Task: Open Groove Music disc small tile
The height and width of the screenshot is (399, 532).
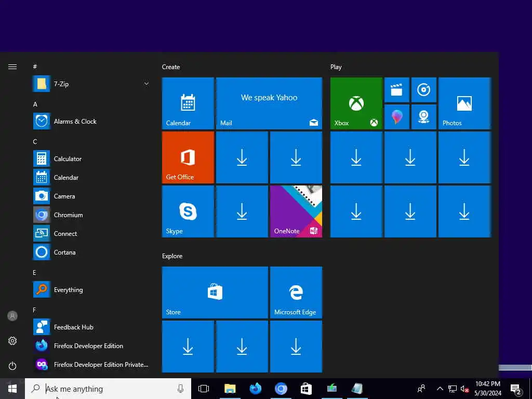Action: coord(424,90)
